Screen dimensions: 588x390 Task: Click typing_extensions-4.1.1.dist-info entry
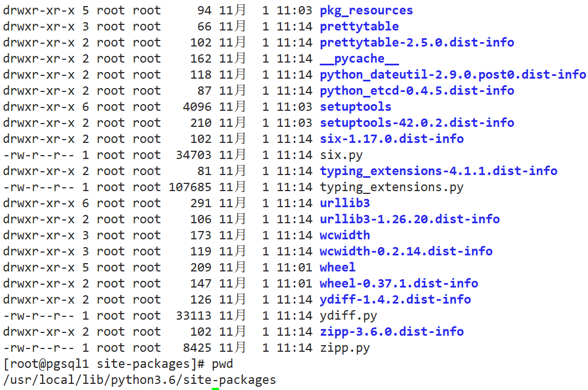[x=438, y=171]
